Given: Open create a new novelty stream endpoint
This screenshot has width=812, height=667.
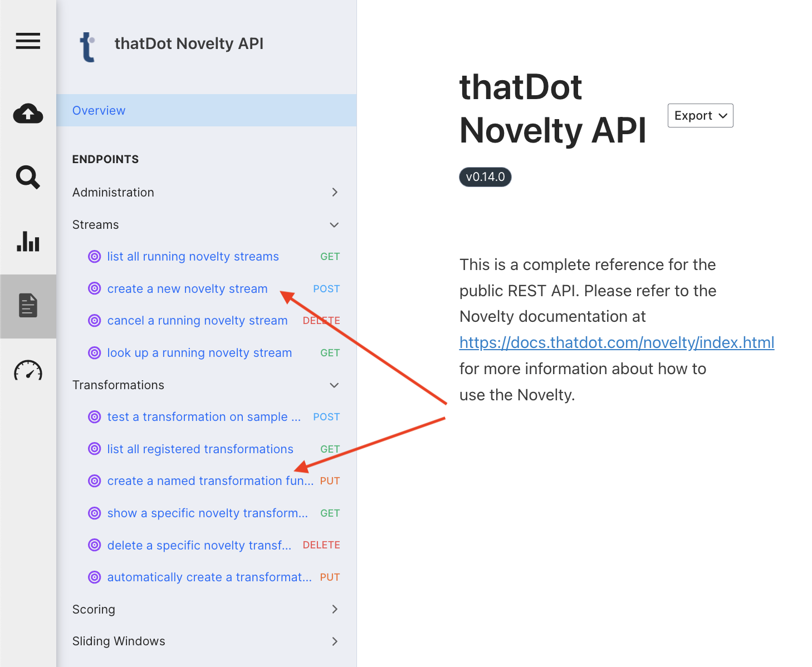Looking at the screenshot, I should (187, 289).
